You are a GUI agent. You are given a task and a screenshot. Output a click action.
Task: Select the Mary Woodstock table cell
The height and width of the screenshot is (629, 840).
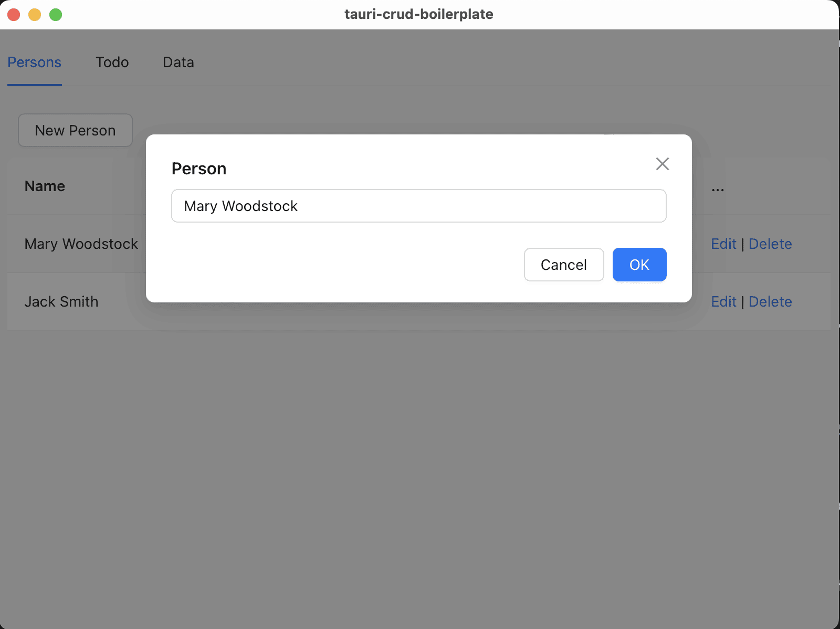click(x=81, y=244)
